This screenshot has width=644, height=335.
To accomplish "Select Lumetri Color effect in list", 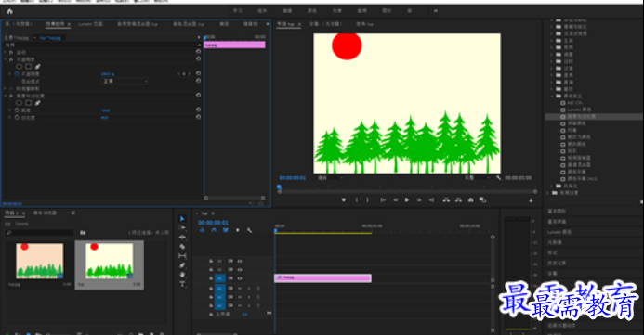I will pos(580,110).
